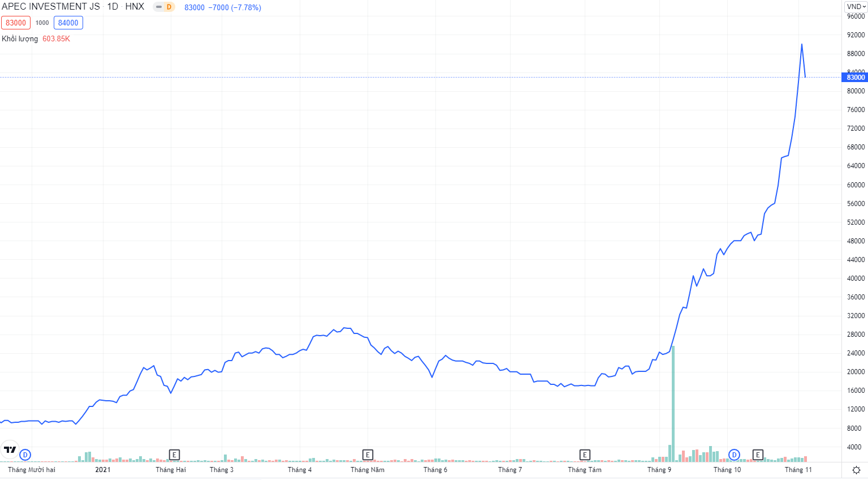Click Tháng 11 on the time axis

pyautogui.click(x=798, y=470)
